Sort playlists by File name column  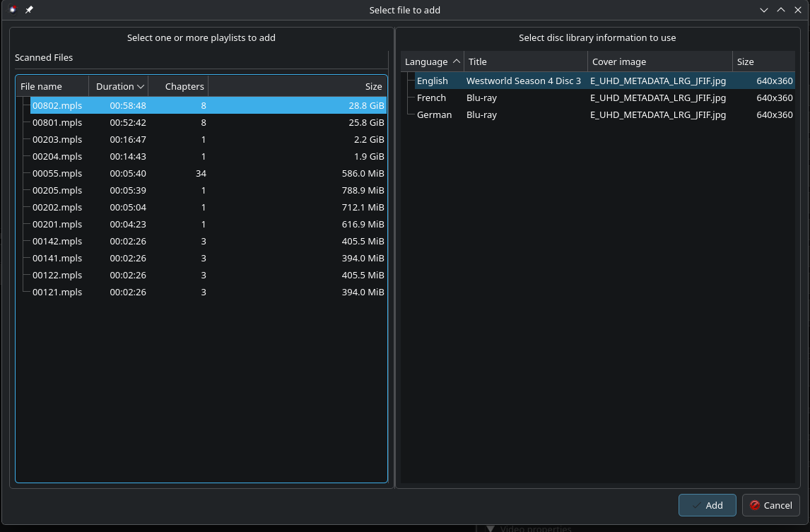click(x=52, y=86)
